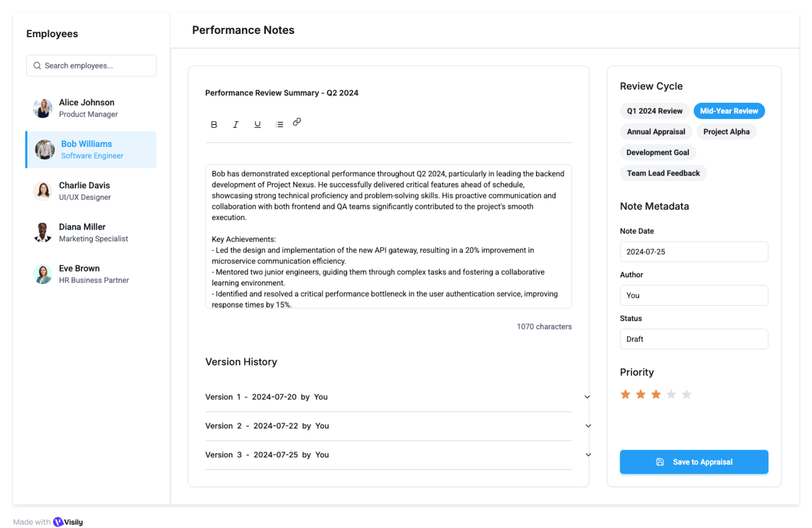Set priority to the fifth star
The image size is (812, 528).
coord(686,394)
